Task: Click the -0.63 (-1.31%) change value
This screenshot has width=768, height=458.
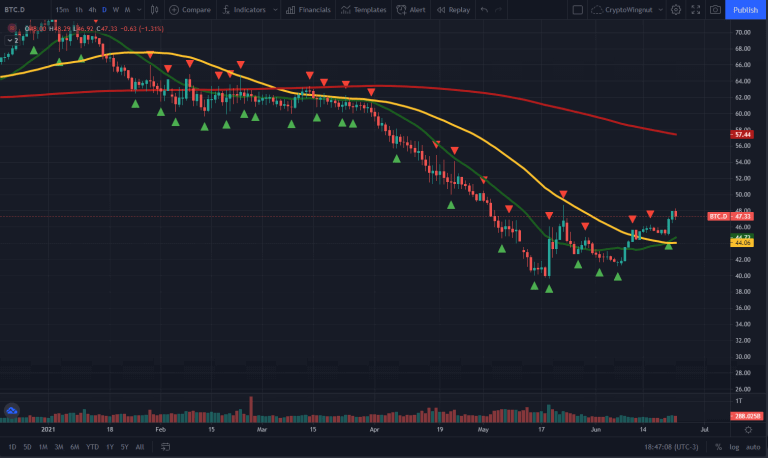Action: (x=143, y=28)
